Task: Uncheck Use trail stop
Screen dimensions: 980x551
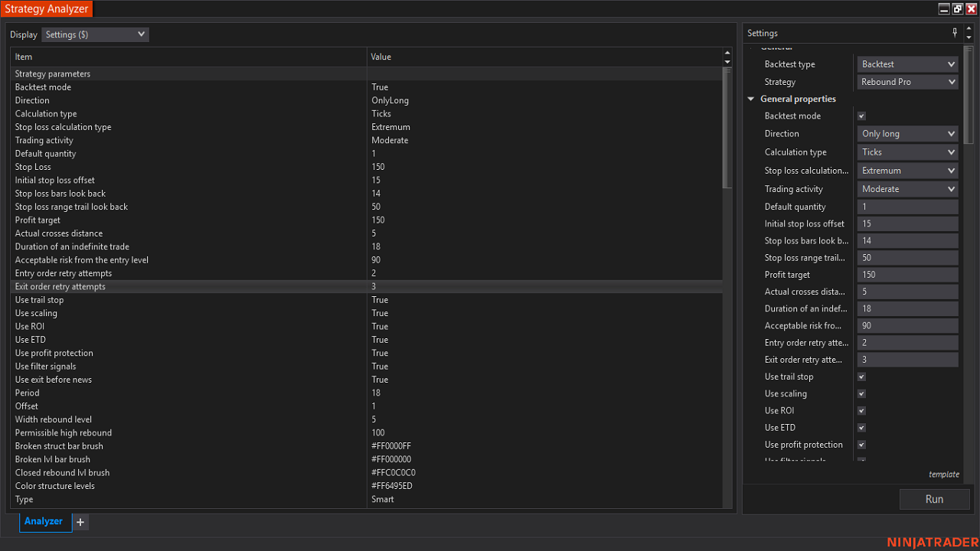Action: (x=861, y=377)
